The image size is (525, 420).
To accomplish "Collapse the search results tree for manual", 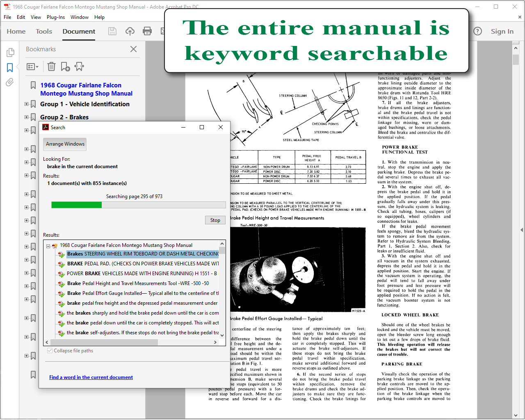I will pos(48,246).
